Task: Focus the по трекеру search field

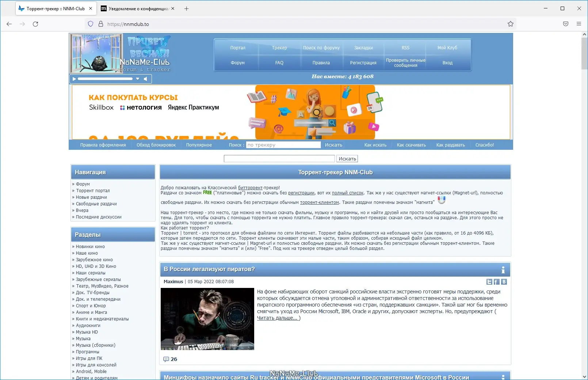Action: tap(283, 145)
